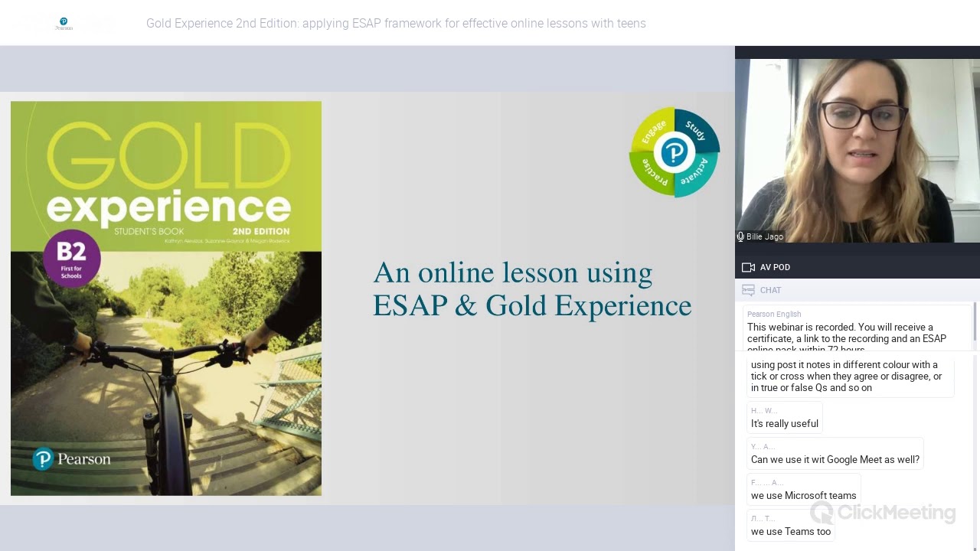Click the Pearson logo in the header
The width and height of the screenshot is (980, 551).
[64, 24]
